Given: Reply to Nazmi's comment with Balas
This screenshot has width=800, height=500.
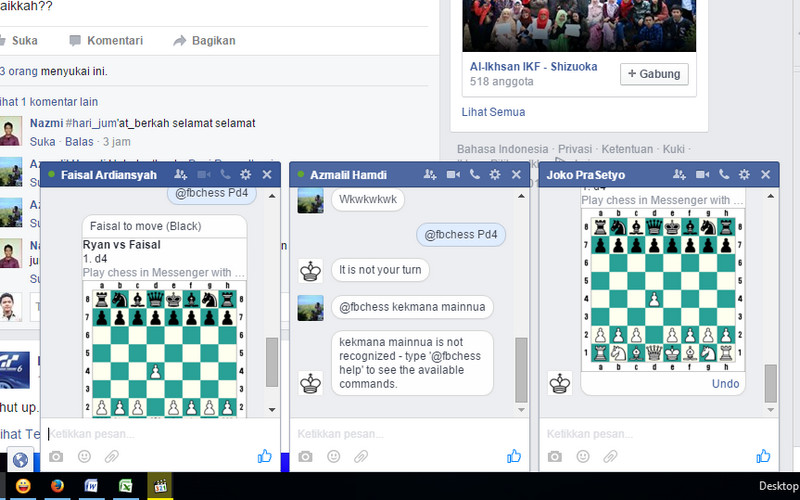Looking at the screenshot, I should pos(79,141).
